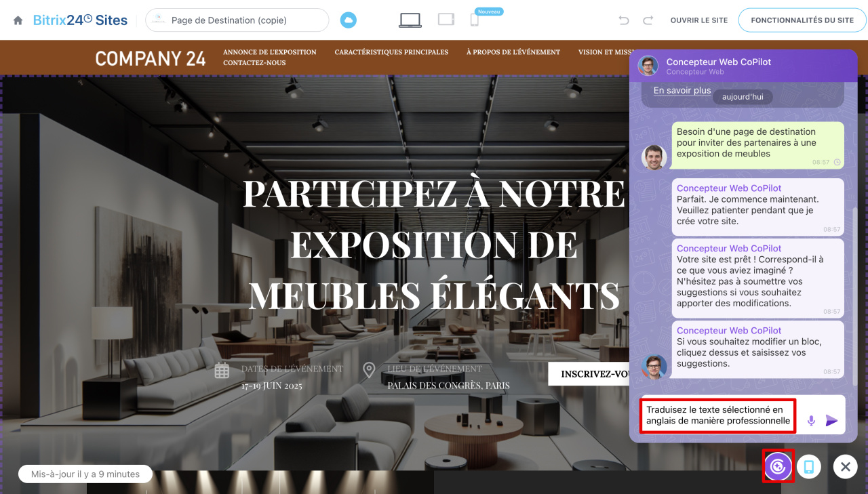
Task: Open "À propos de l'événement" menu item
Action: pyautogui.click(x=513, y=52)
